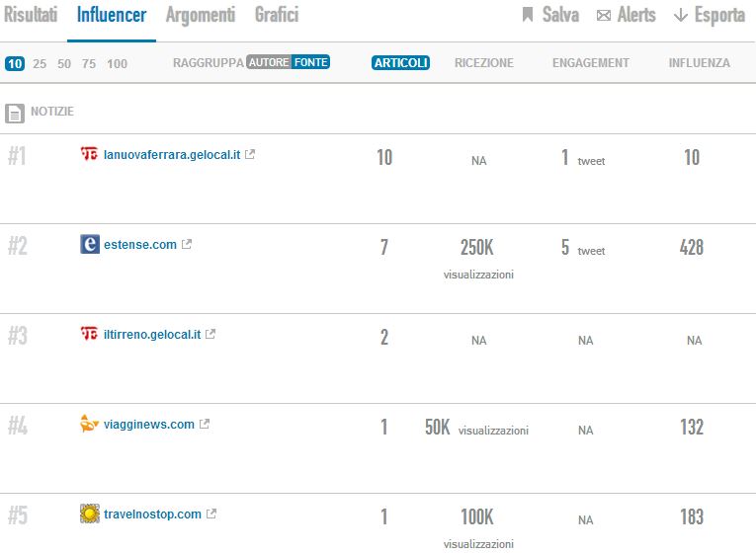Image resolution: width=756 pixels, height=554 pixels.
Task: Click influence value 428
Action: 692,247
